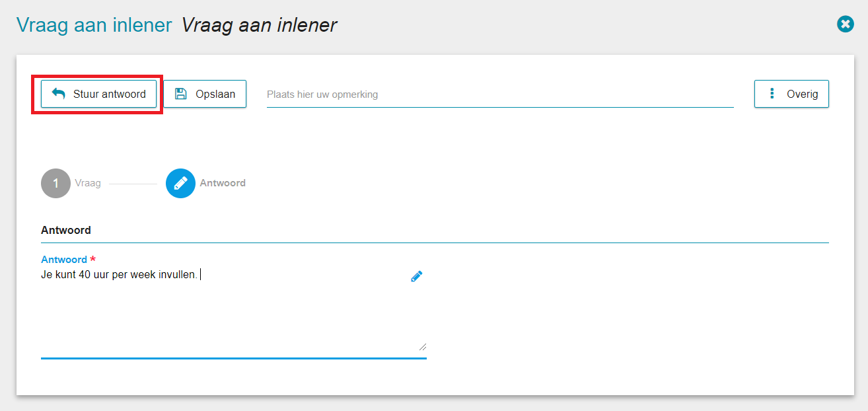
Task: Click inside the Antwoord text area
Action: [x=225, y=311]
